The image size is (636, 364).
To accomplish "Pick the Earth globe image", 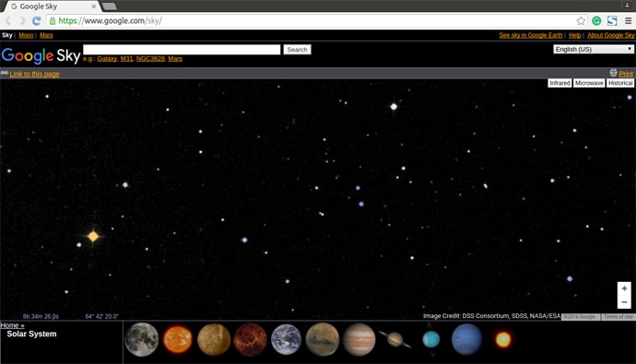I will [287, 340].
